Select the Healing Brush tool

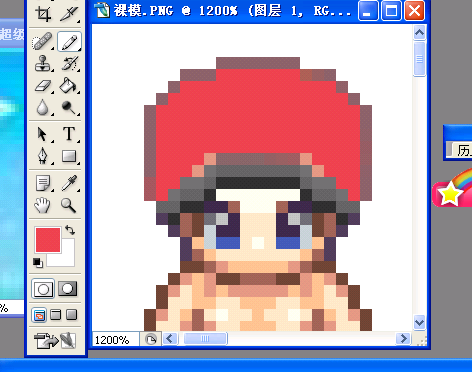(43, 41)
